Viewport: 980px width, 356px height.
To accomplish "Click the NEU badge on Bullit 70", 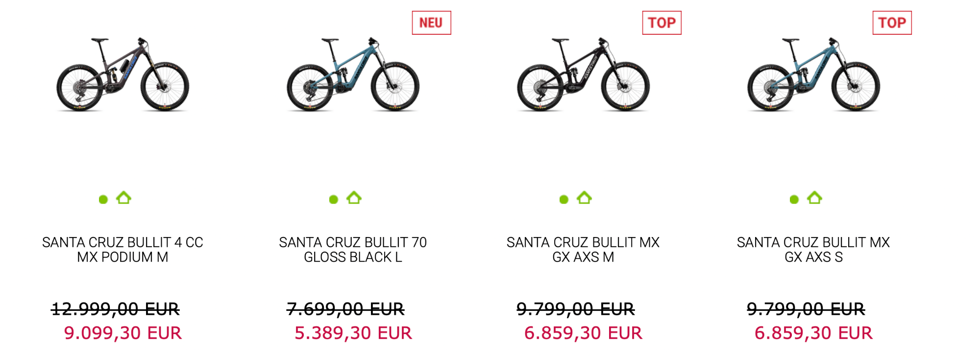I will [x=431, y=23].
